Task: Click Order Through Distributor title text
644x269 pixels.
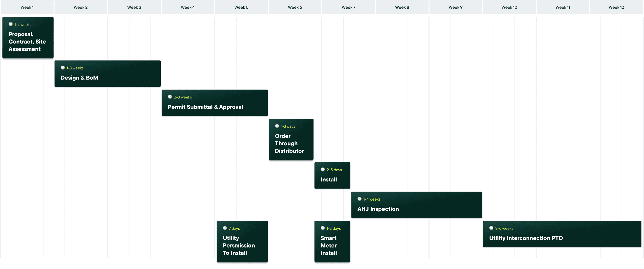Action: [x=289, y=143]
